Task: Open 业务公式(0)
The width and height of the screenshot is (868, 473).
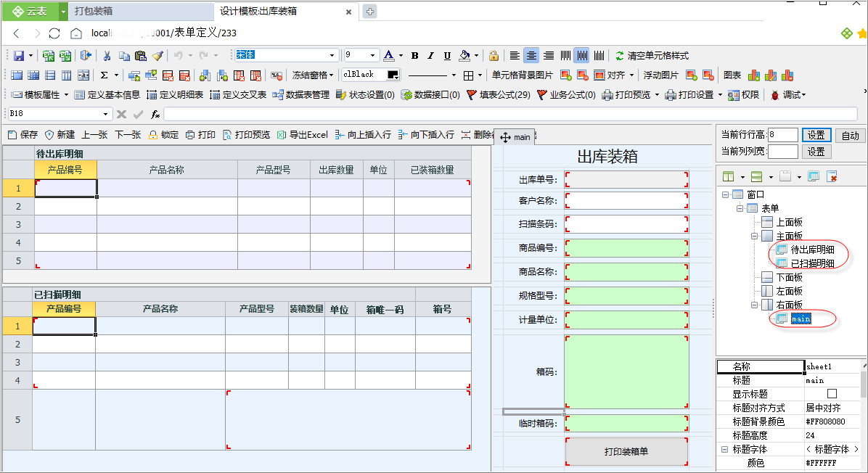Action: (x=566, y=94)
